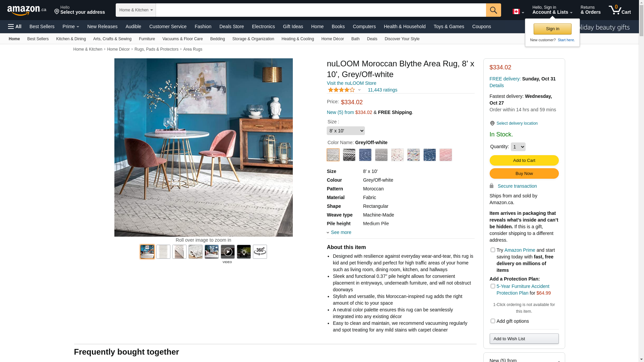
Task: Select the delivery location pin icon
Action: pyautogui.click(x=492, y=123)
